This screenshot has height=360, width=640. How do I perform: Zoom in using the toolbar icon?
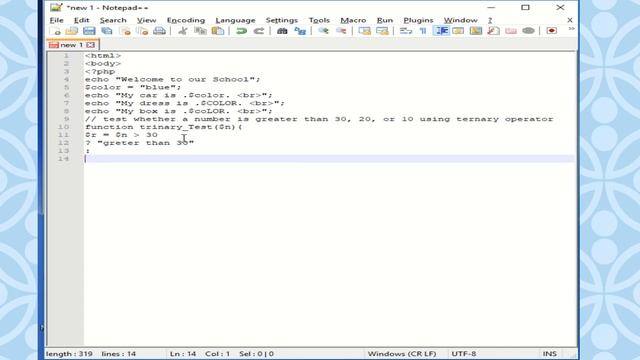(323, 31)
